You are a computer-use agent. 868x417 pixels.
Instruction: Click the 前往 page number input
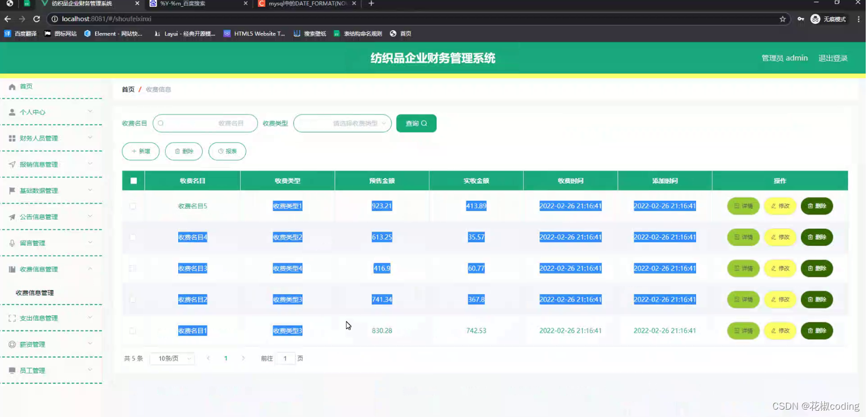(285, 358)
